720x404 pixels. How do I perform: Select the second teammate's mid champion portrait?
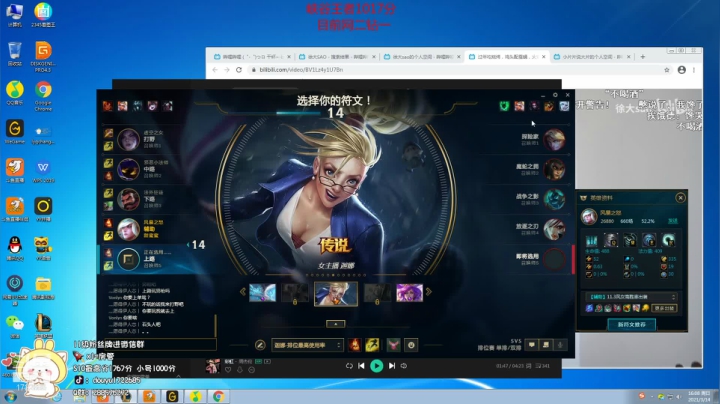click(128, 169)
